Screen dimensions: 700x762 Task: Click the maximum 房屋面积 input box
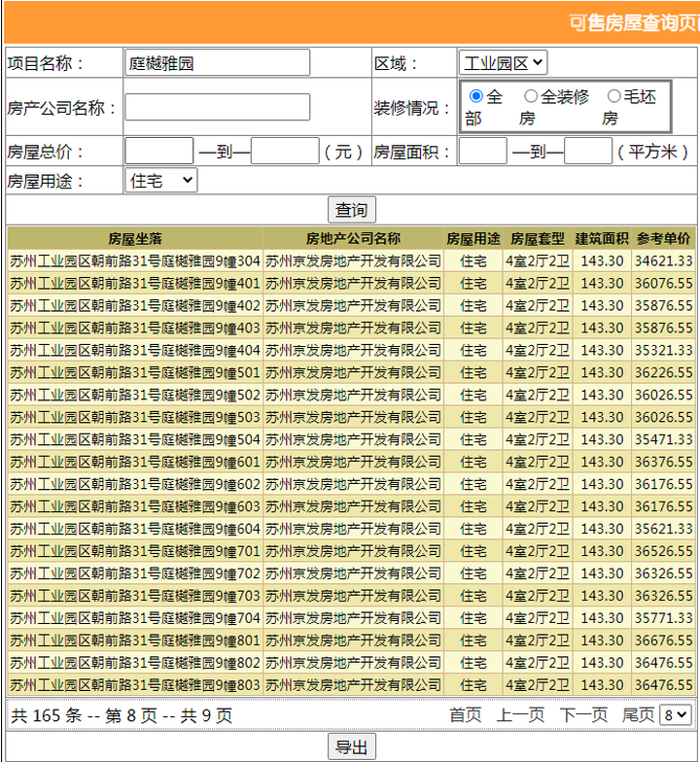(x=587, y=152)
